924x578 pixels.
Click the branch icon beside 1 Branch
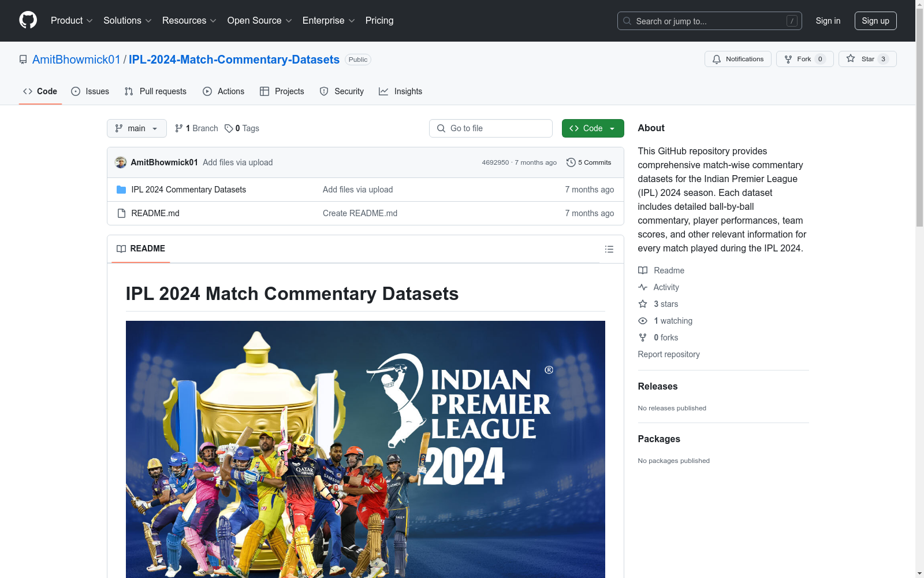click(179, 128)
